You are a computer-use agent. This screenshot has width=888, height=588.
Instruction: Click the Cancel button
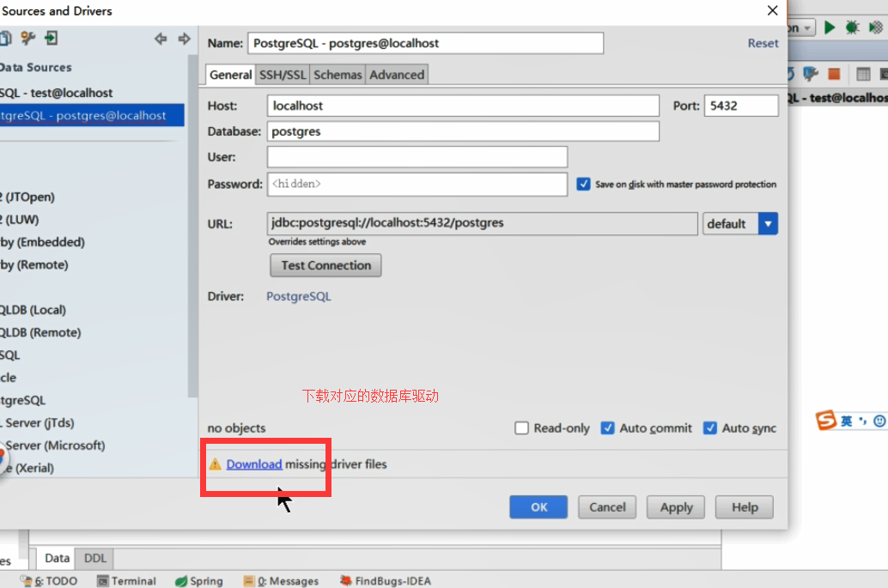(607, 507)
